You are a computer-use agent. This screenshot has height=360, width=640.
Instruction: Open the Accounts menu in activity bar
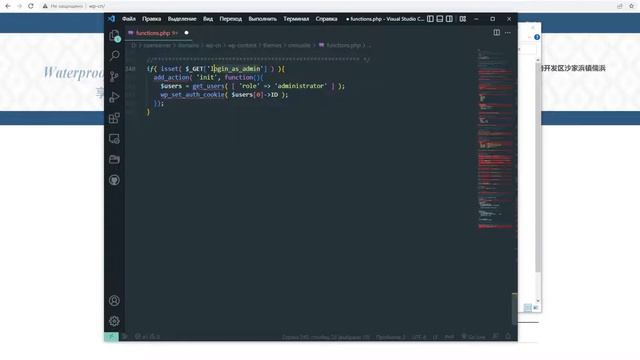click(114, 301)
